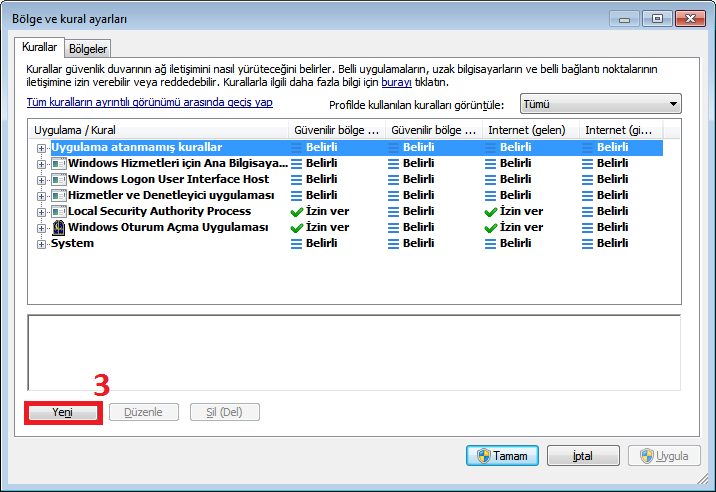Viewport: 716px width, 492px height.
Task: Click the 'Belirli' icon in Windows Hizmetleri 'Internet (gi...' column
Action: click(588, 164)
